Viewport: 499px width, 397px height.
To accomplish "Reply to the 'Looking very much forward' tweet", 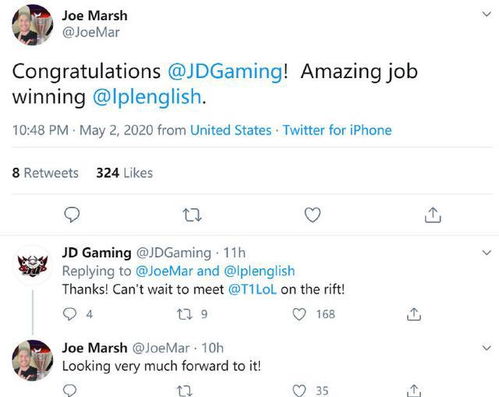I will (x=70, y=390).
